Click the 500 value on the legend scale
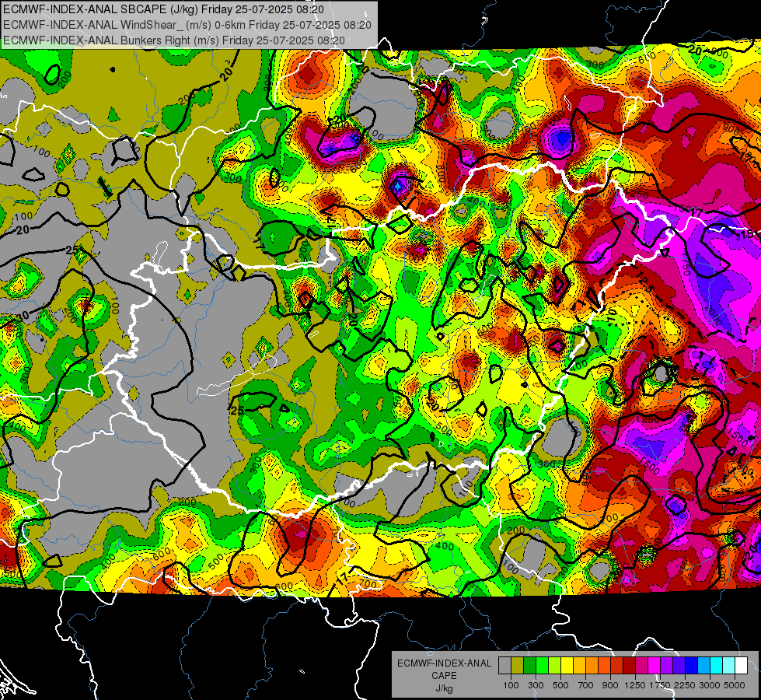This screenshot has width=761, height=700. click(x=560, y=685)
